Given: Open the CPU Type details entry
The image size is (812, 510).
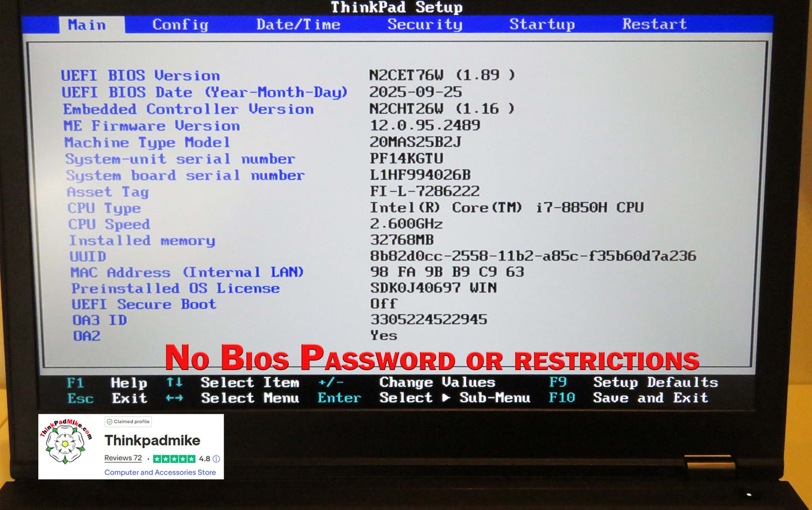Looking at the screenshot, I should 104,208.
